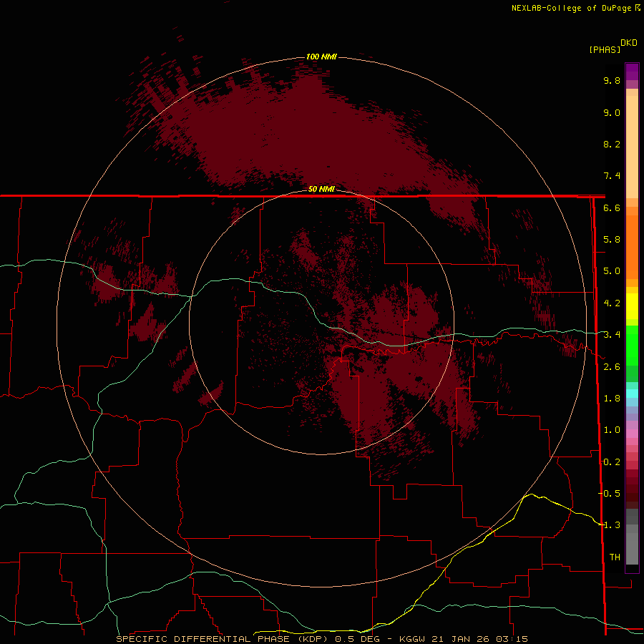Click the 1.8 scale value
The width and height of the screenshot is (644, 644).
pyautogui.click(x=612, y=399)
